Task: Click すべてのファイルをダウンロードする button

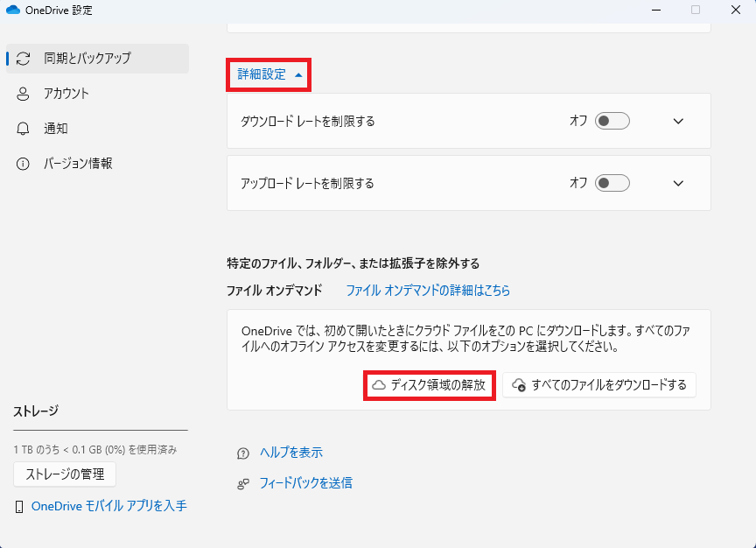Action: (599, 385)
